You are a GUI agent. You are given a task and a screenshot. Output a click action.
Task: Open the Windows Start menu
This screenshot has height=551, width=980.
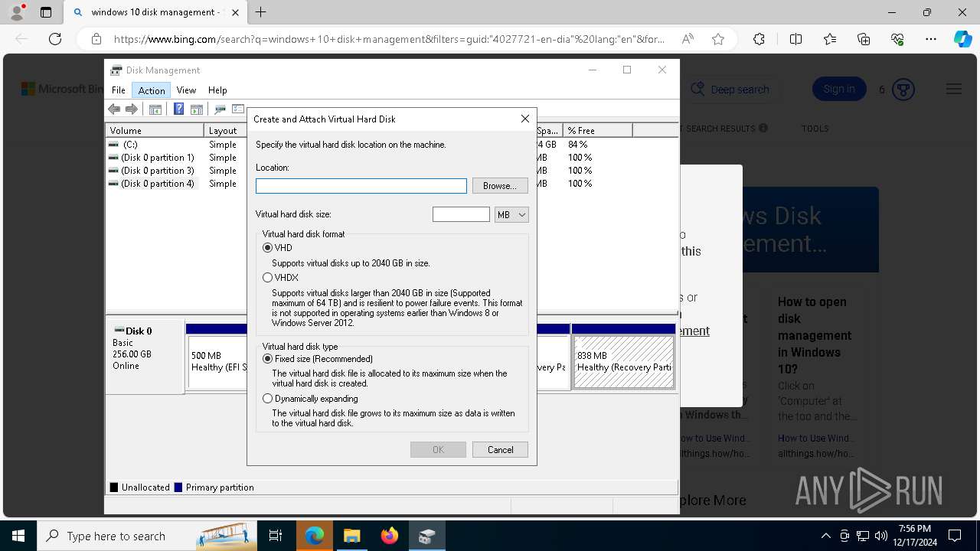point(18,536)
